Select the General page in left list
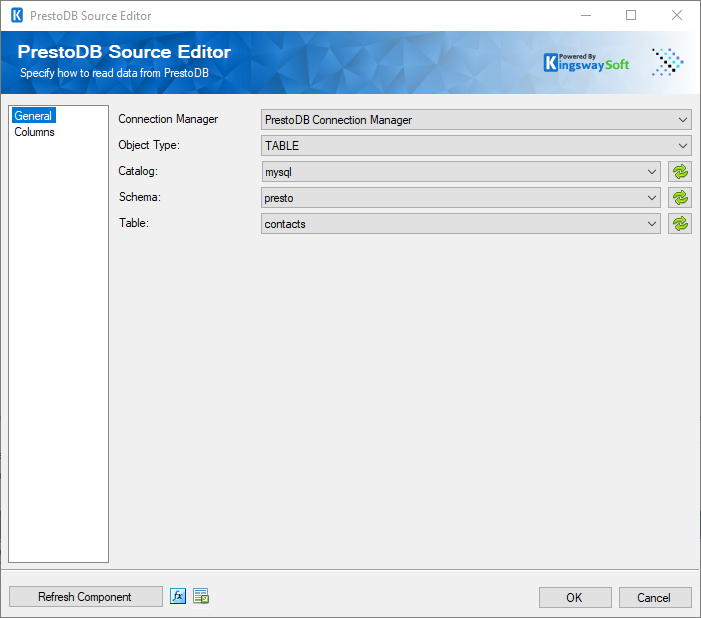Screen dimensions: 701x618 coord(33,116)
